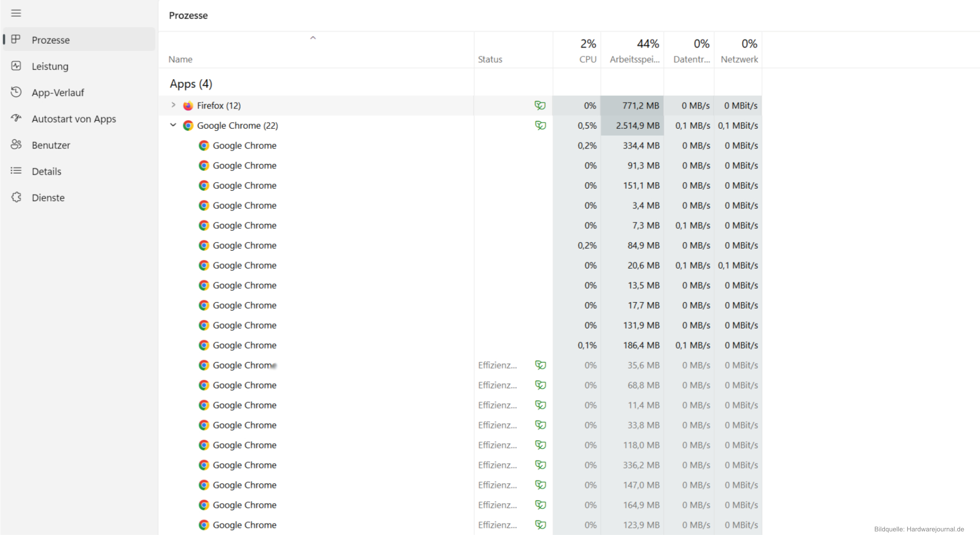
Task: Click leaf icon of Chrome 35,6 MB row
Action: point(540,365)
